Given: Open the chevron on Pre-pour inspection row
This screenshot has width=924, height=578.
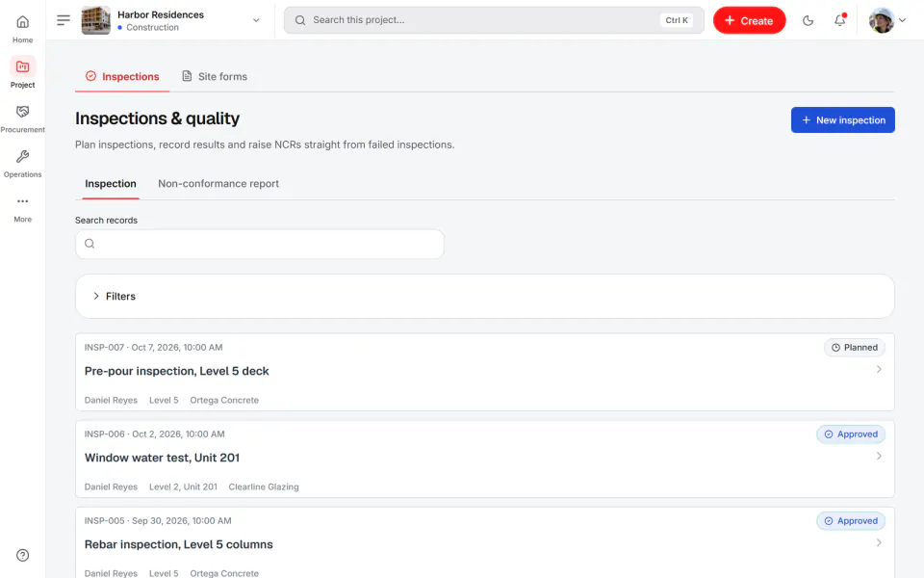Looking at the screenshot, I should (x=879, y=369).
